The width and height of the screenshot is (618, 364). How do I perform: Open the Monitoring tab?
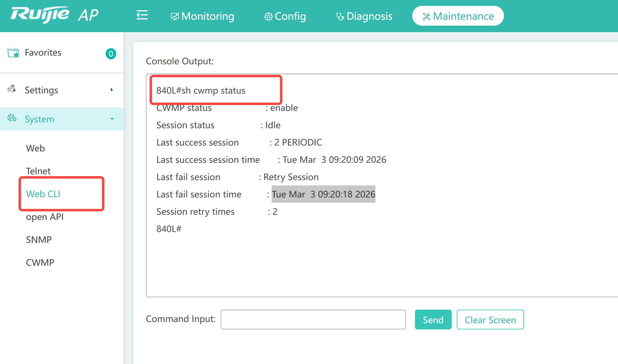coord(203,16)
